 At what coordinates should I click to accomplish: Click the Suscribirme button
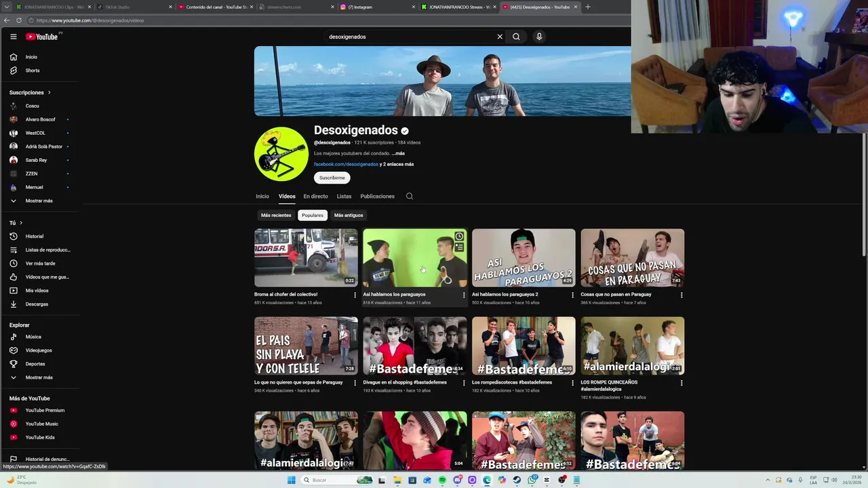[332, 178]
